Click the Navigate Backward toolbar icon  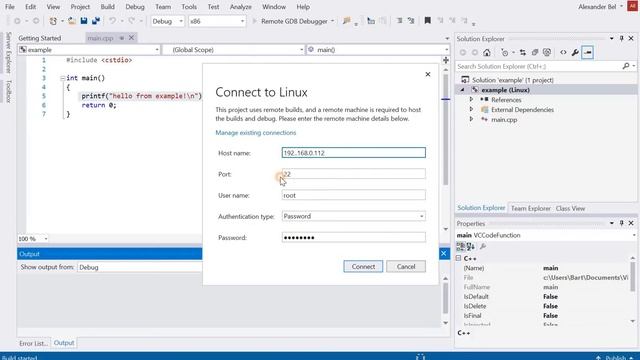[17, 21]
